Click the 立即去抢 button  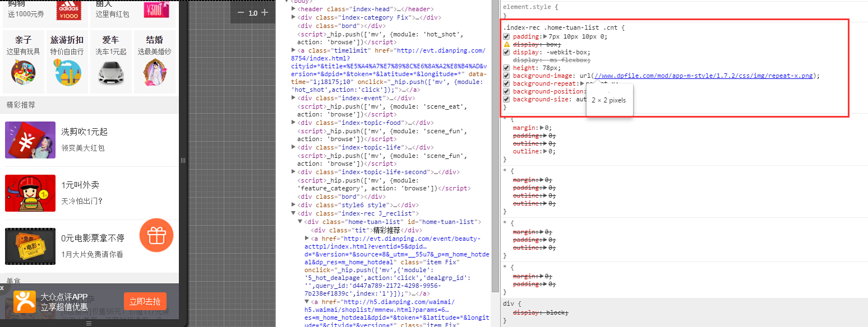coord(145,301)
